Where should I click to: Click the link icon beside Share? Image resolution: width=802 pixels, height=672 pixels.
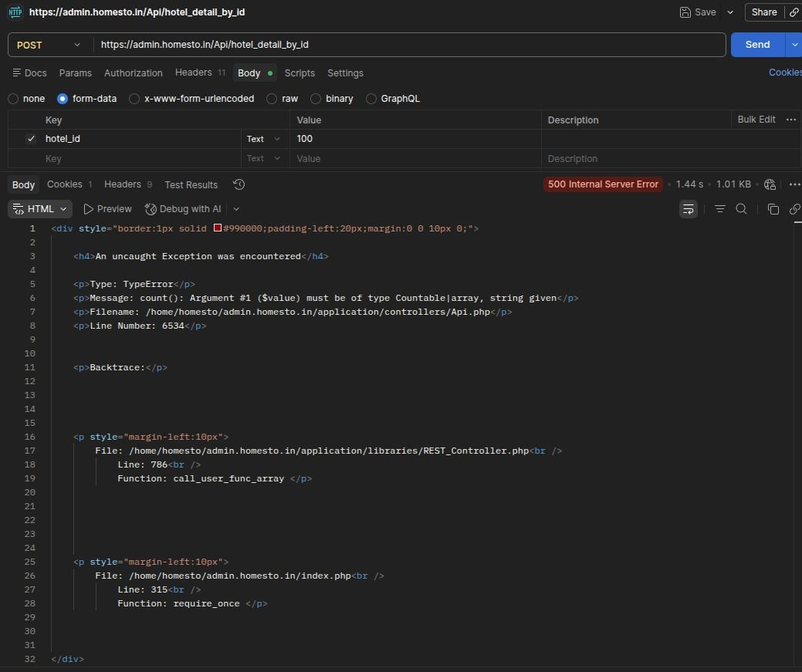tap(794, 12)
